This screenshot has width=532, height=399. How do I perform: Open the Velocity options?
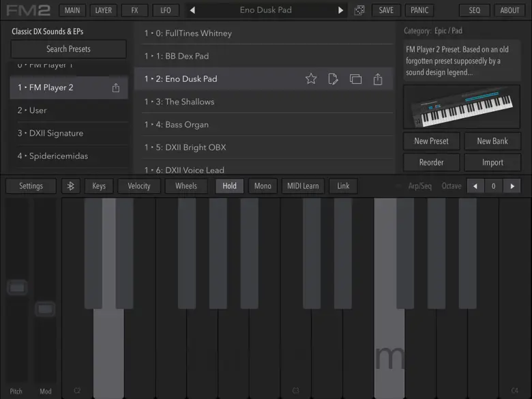tap(138, 186)
